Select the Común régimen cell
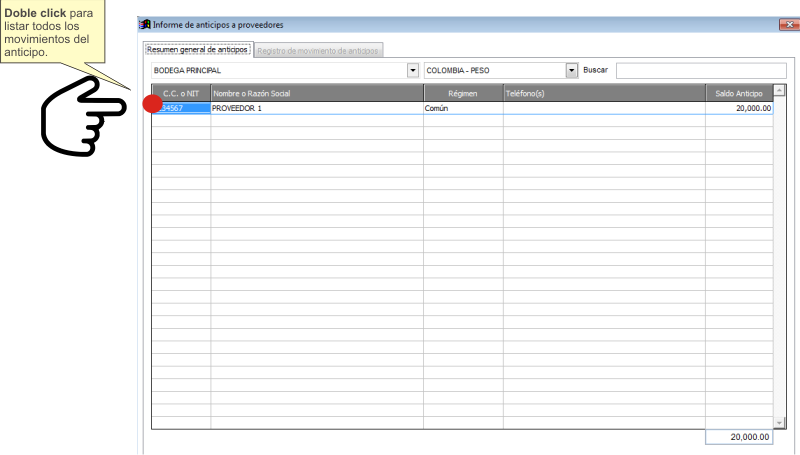This screenshot has width=800, height=455. [463, 108]
